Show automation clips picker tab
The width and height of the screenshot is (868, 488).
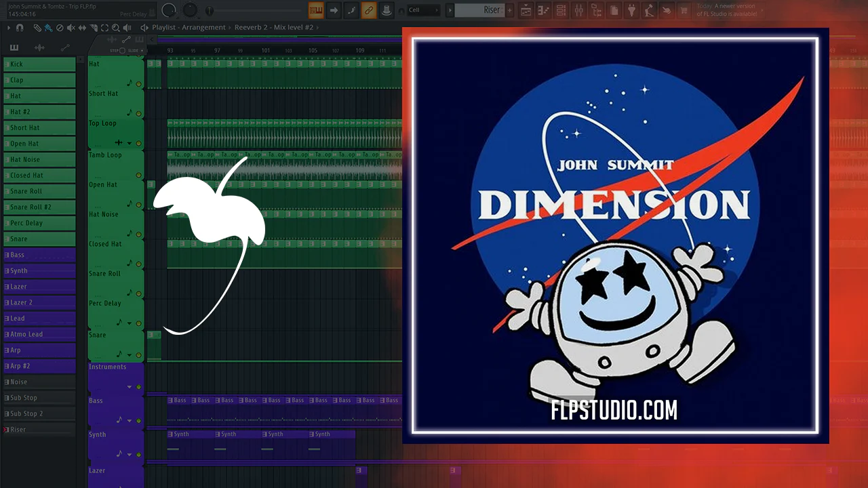65,47
